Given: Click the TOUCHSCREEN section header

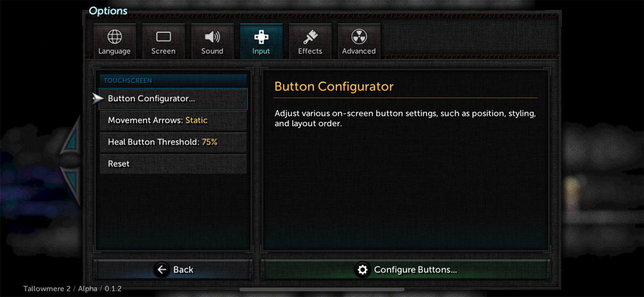Looking at the screenshot, I should click(x=128, y=81).
